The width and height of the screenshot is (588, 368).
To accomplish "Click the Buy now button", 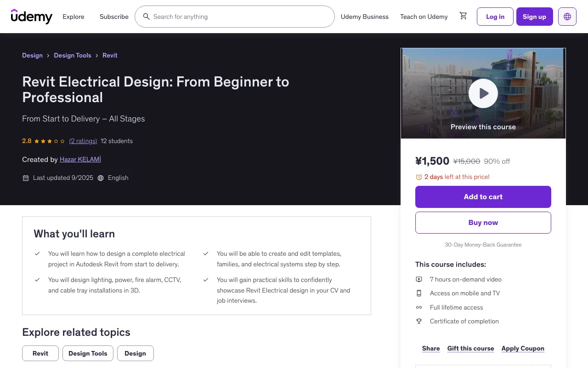I will [x=483, y=222].
